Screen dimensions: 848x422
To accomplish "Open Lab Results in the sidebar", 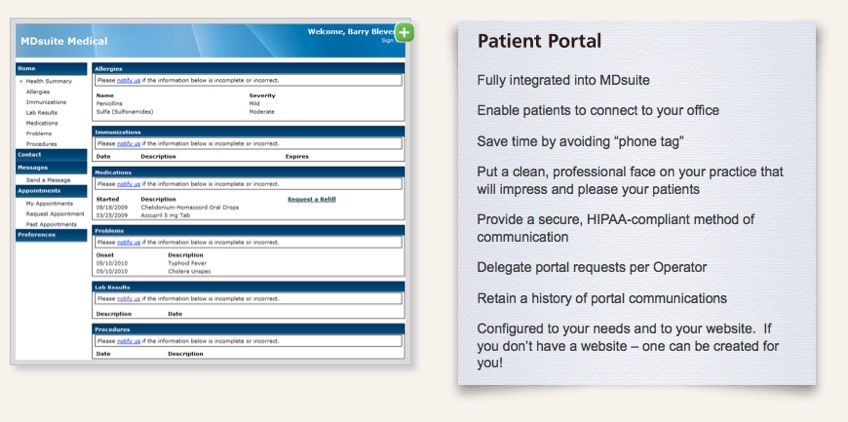I will pos(42,112).
